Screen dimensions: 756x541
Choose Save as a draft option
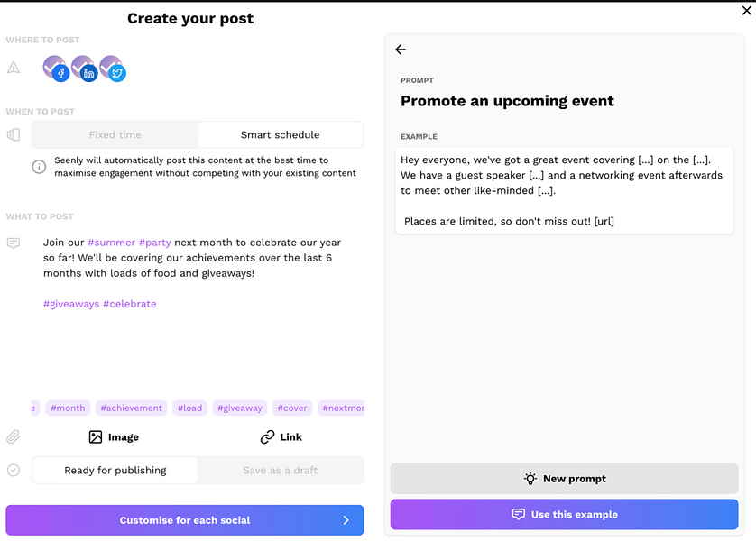280,471
